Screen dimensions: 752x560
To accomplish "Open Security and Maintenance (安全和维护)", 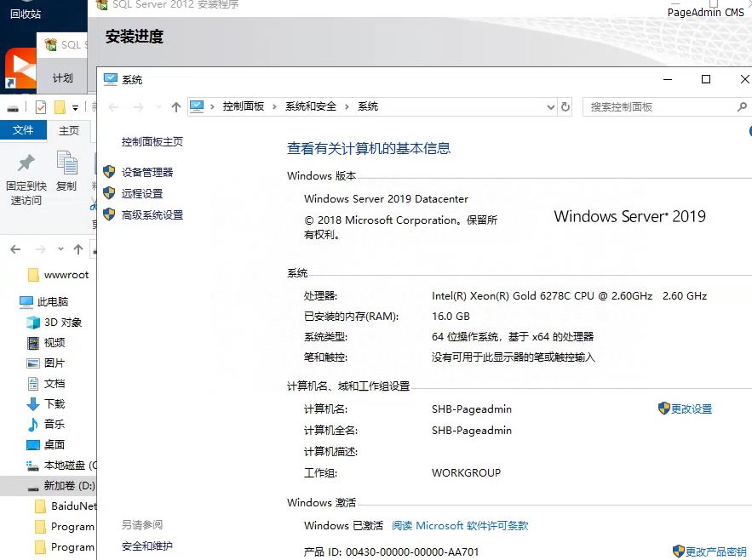I will (x=146, y=546).
